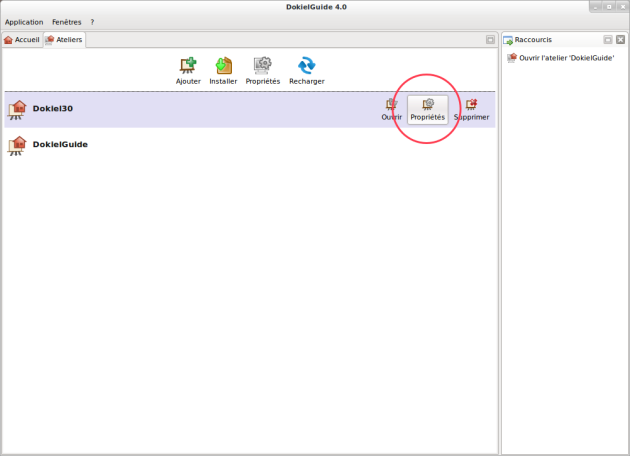Open the Dokiel30 workshop with Ouvrir
Viewport: 630px width, 456px height.
[391, 109]
